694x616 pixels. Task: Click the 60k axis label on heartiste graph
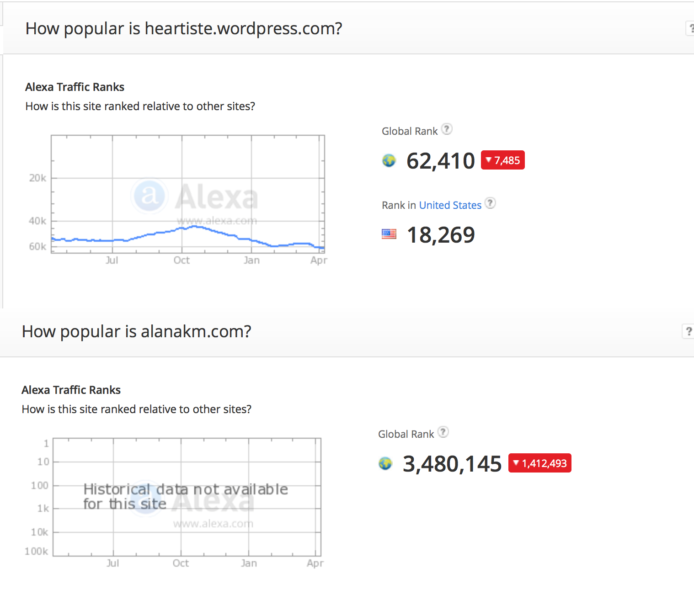point(37,246)
